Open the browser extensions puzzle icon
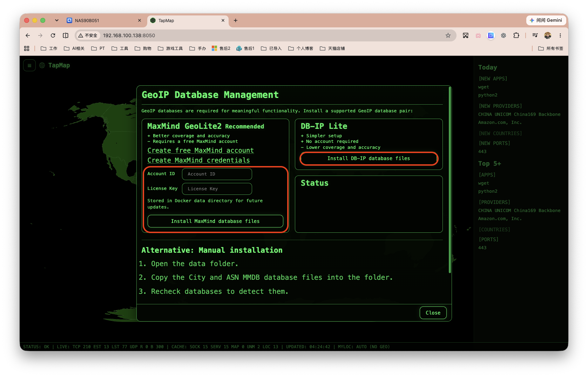This screenshot has height=377, width=588. [516, 35]
